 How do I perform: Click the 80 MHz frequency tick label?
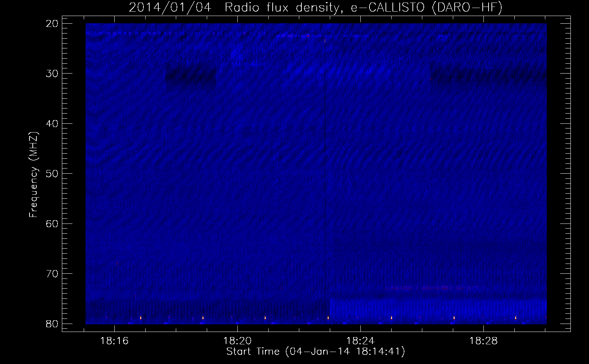tap(52, 323)
